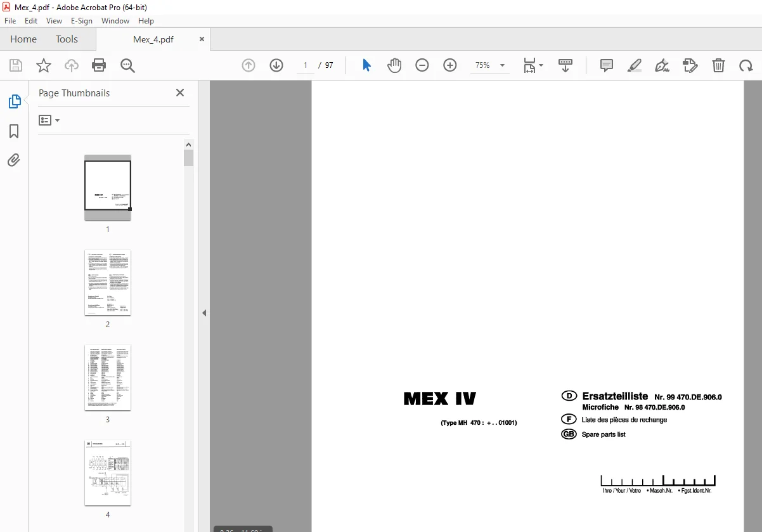Select page 3 thumbnail
The width and height of the screenshot is (762, 532).
pos(108,377)
